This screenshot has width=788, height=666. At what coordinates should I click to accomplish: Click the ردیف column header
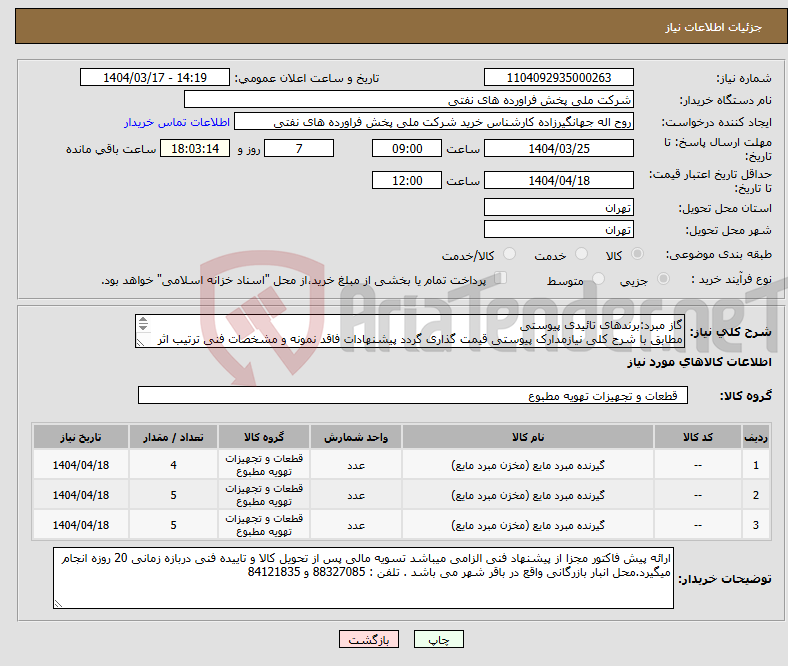(756, 437)
